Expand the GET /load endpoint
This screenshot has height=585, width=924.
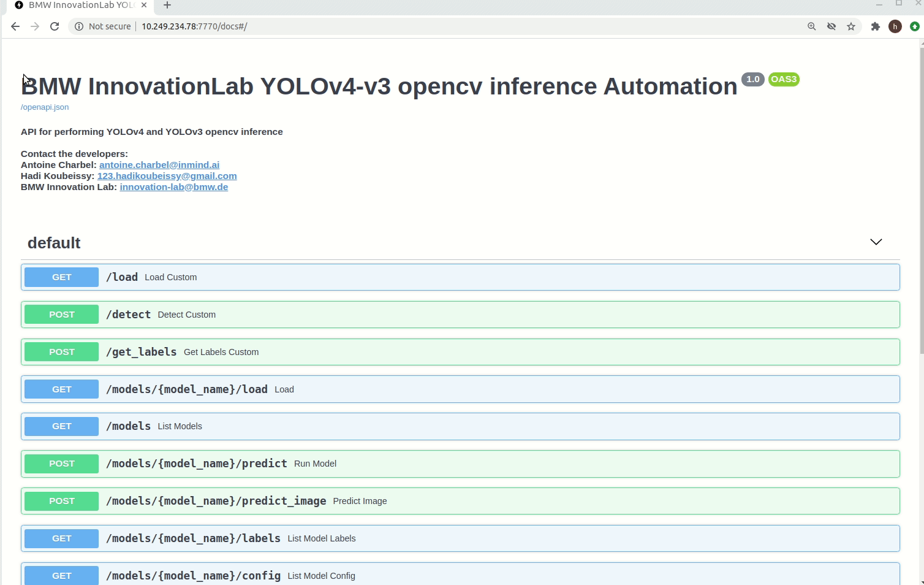point(460,277)
